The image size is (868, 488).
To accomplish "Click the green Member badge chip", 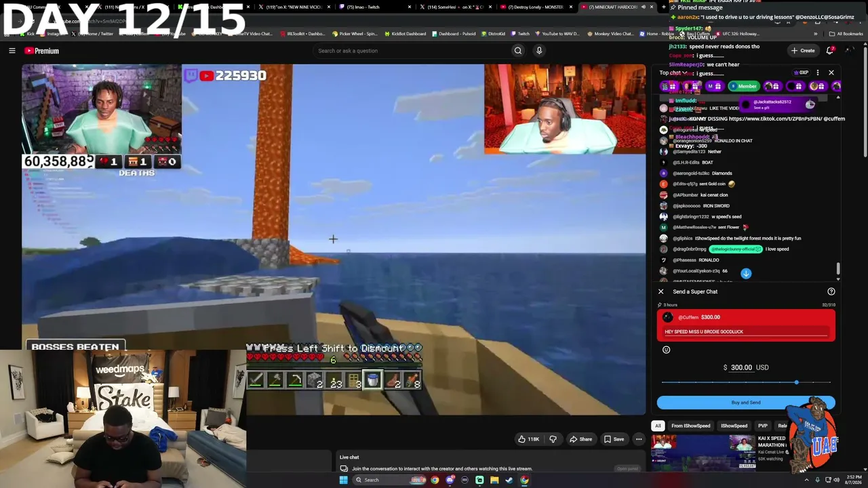I will click(x=743, y=86).
